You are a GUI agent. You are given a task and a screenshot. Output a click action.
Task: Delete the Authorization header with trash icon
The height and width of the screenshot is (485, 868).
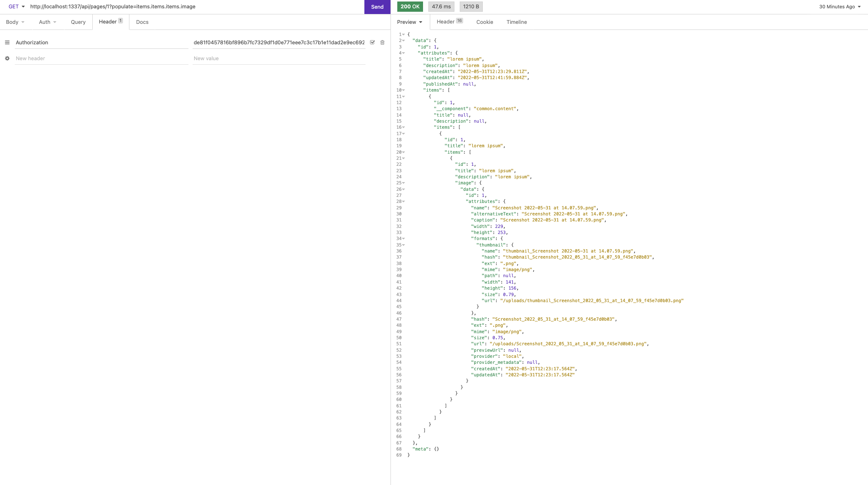pyautogui.click(x=383, y=42)
